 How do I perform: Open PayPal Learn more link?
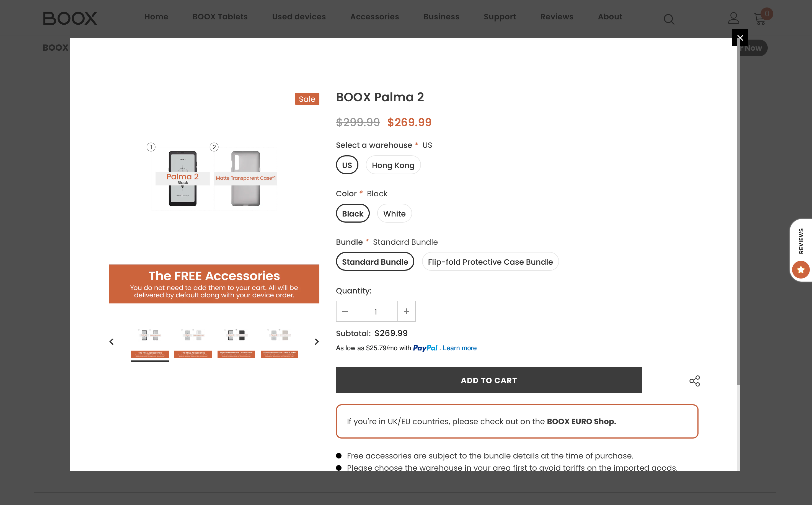point(459,348)
